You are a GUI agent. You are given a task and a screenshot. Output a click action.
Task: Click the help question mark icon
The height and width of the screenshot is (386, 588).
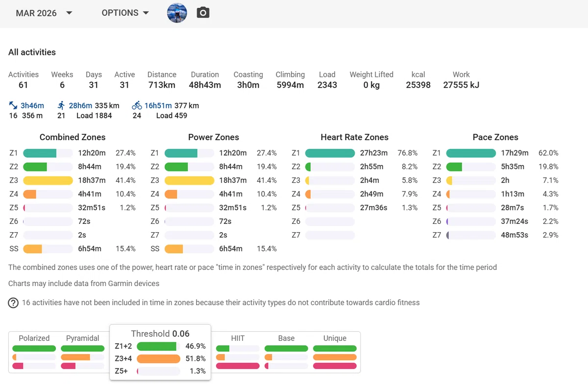click(x=13, y=303)
